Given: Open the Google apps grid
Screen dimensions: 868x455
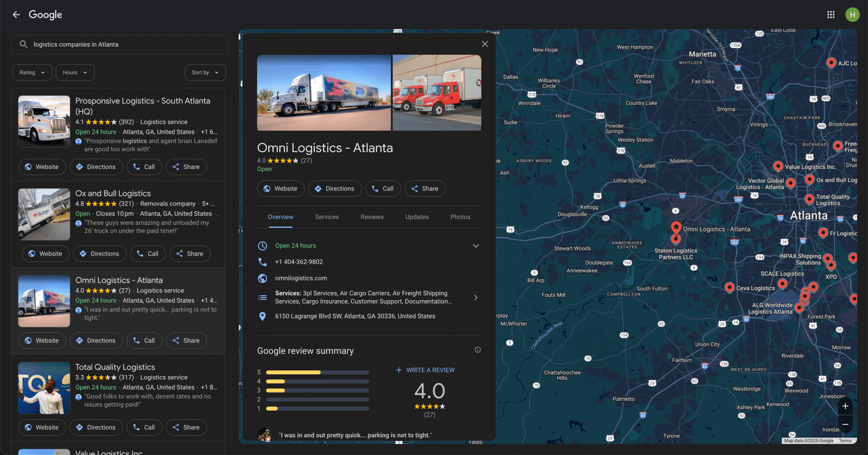Looking at the screenshot, I should pyautogui.click(x=831, y=15).
